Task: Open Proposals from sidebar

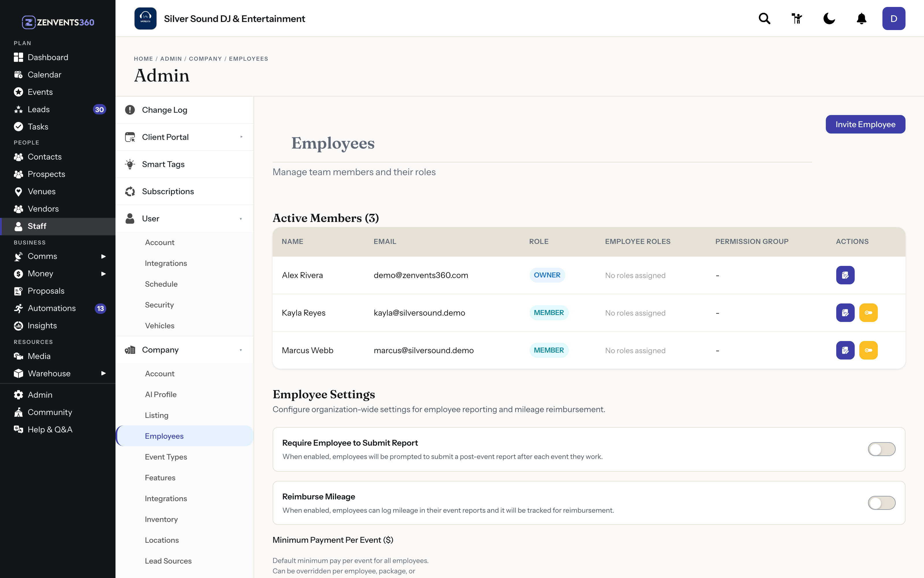Action: click(x=58, y=291)
